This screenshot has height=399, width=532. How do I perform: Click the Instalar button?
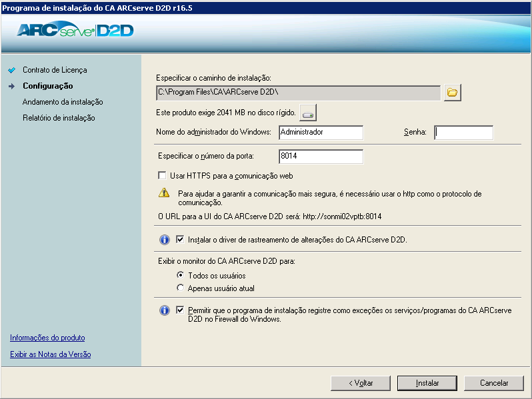tap(427, 383)
